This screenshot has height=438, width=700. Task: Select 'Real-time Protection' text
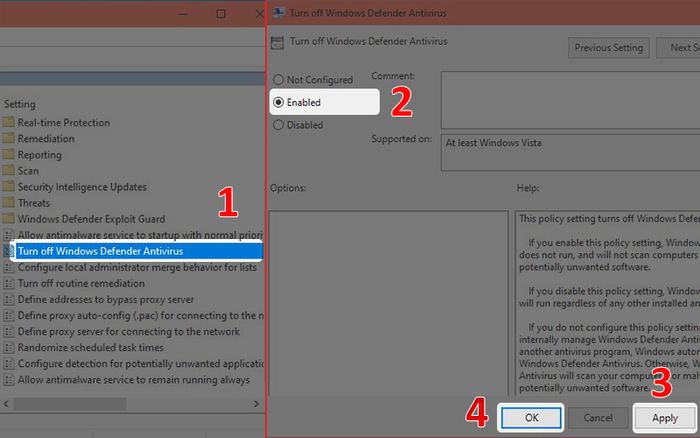pyautogui.click(x=64, y=122)
